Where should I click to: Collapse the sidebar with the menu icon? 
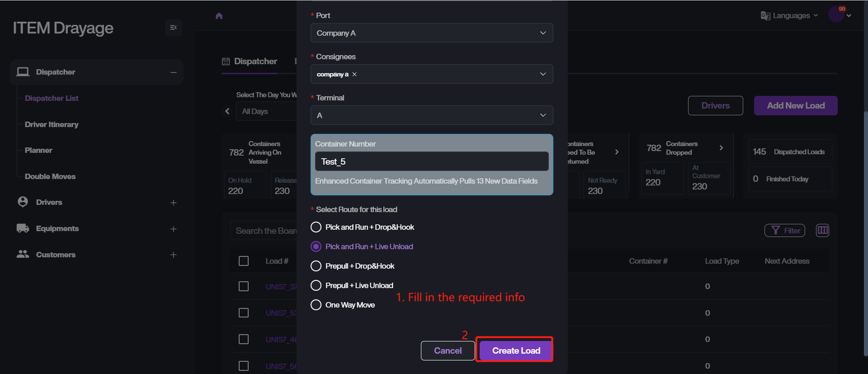(173, 28)
